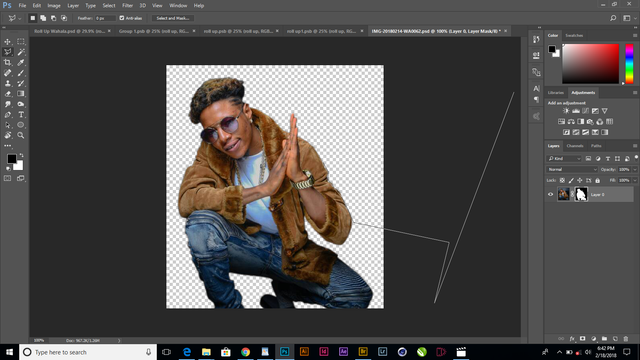
Task: Open the layer Kind filter dropdown
Action: pyautogui.click(x=564, y=158)
